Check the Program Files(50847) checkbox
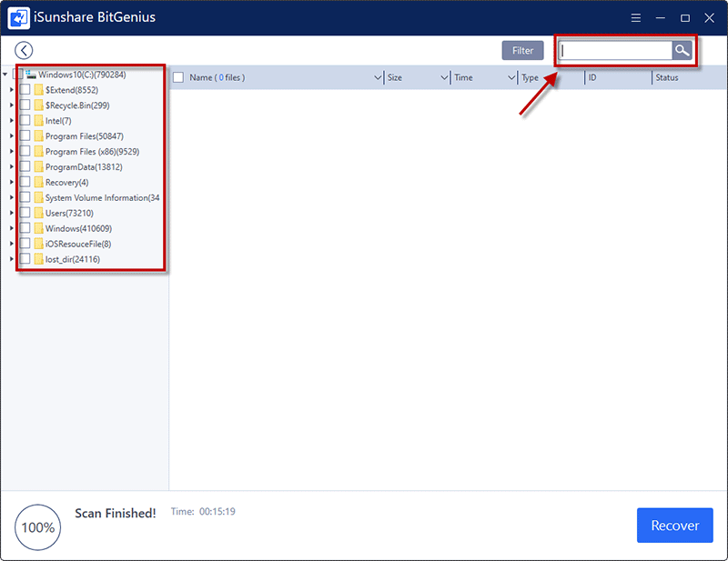 (25, 135)
